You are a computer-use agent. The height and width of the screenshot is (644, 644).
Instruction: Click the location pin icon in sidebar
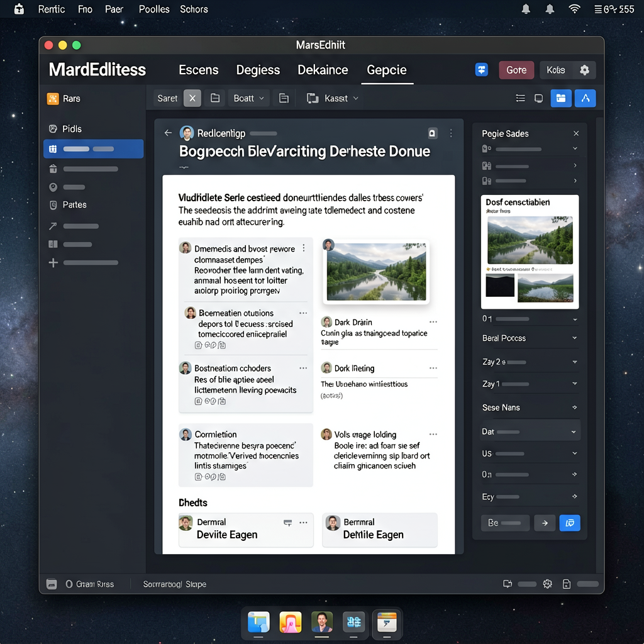tap(53, 187)
